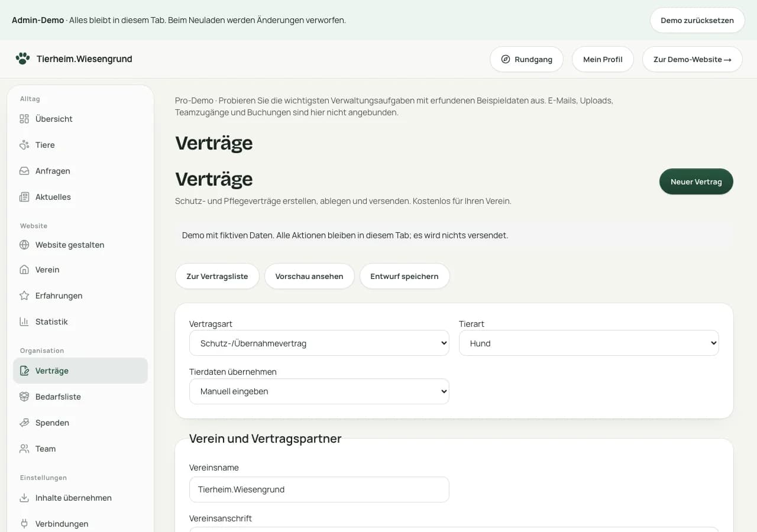Viewport: 757px width, 532px height.
Task: Open the Anfragen section
Action: click(80, 171)
